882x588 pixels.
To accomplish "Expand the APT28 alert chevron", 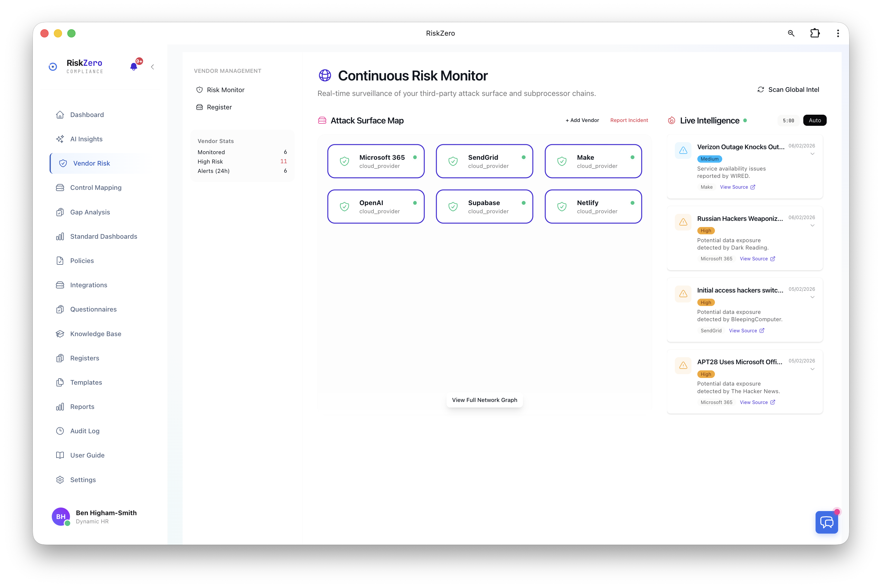I will click(x=812, y=369).
